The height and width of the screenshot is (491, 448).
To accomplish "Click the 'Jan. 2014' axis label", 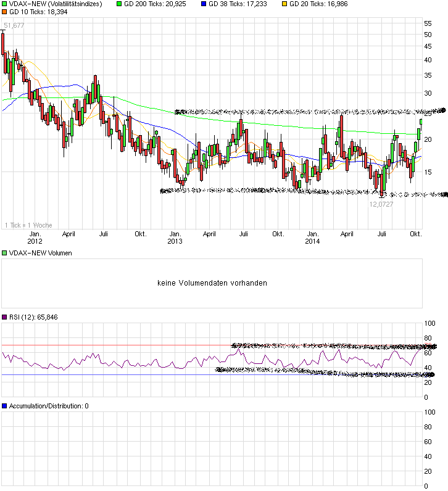I will [312, 237].
